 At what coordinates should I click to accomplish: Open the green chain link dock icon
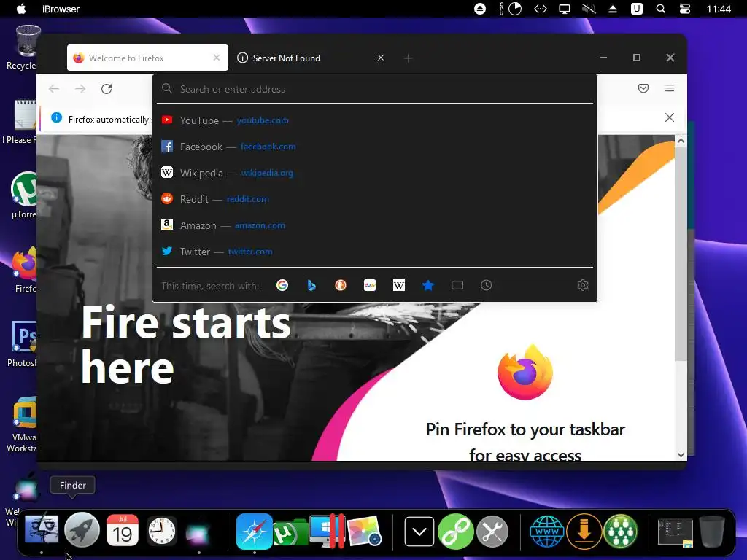point(456,532)
